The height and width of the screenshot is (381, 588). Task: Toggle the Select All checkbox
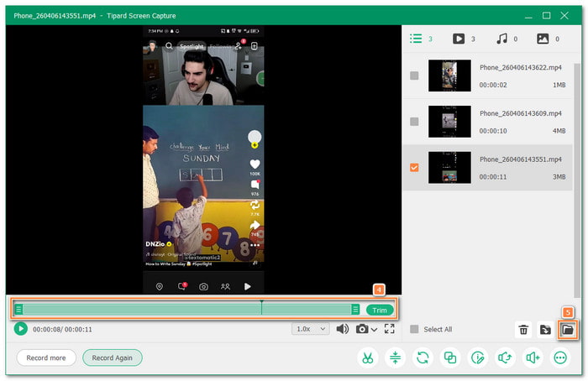tap(414, 329)
